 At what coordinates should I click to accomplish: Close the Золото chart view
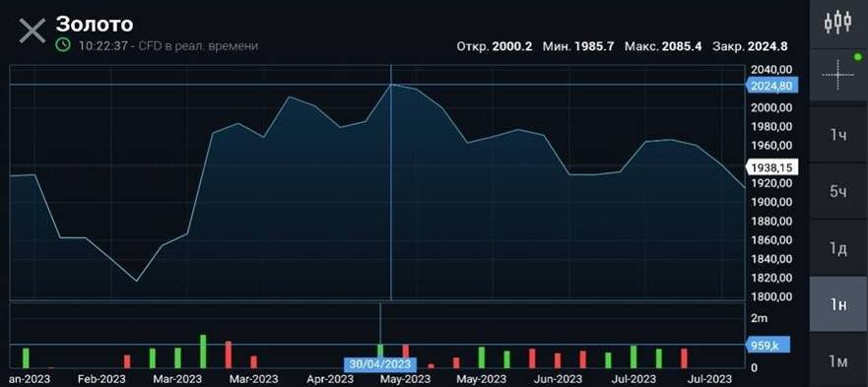33,31
